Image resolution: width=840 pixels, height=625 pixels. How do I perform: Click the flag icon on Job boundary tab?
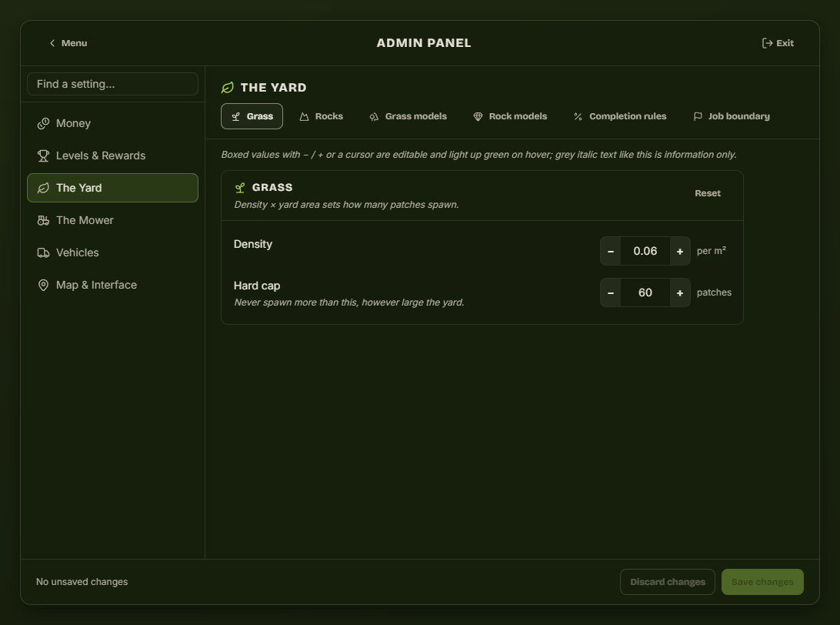[x=698, y=117]
